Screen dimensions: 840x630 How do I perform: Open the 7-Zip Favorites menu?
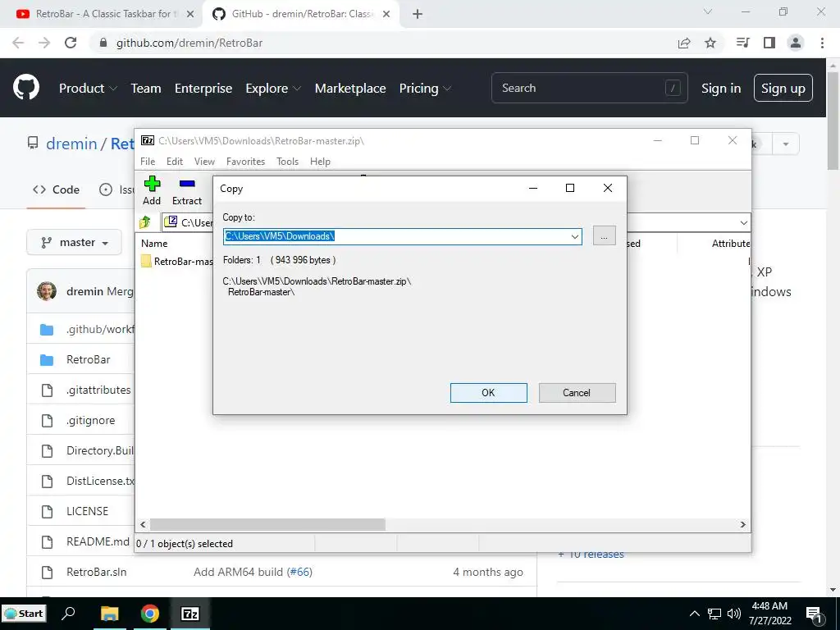[x=245, y=162]
